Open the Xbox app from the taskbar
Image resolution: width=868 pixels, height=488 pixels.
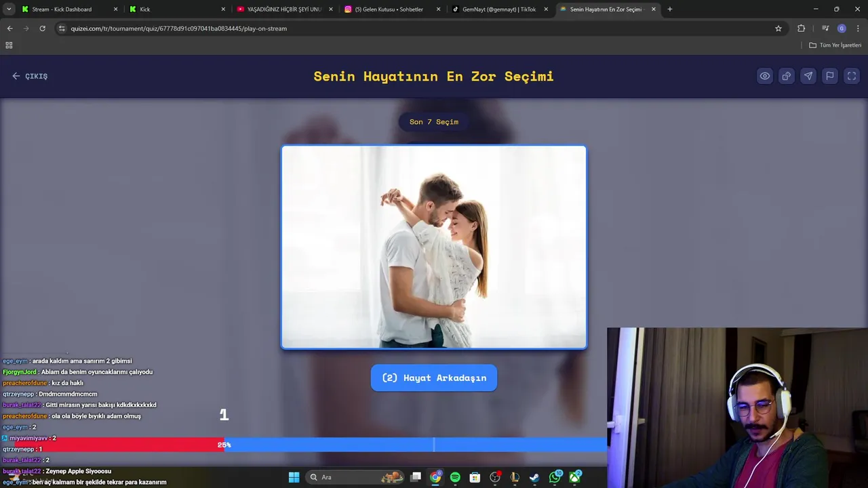click(x=574, y=477)
